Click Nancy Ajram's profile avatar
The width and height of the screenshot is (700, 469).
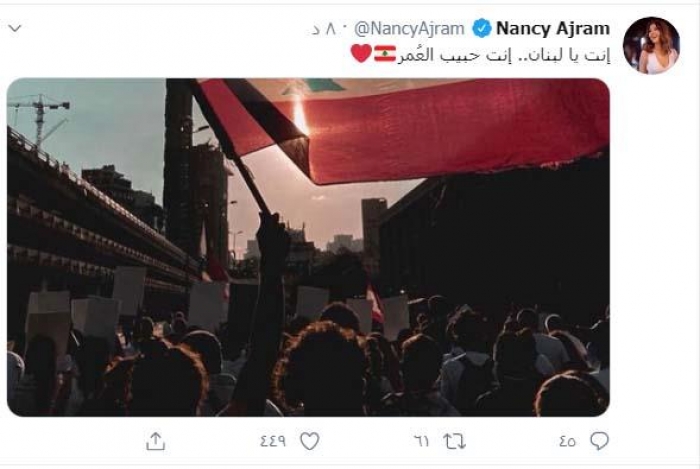[x=651, y=45]
